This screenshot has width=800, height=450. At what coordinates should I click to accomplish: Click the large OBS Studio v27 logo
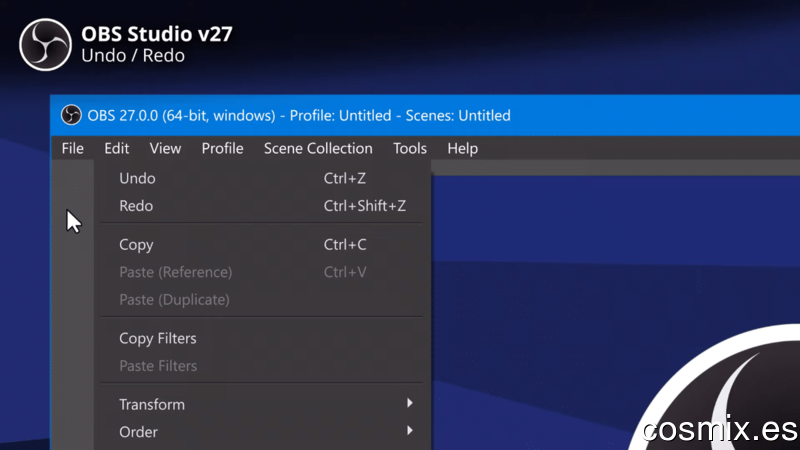click(45, 45)
